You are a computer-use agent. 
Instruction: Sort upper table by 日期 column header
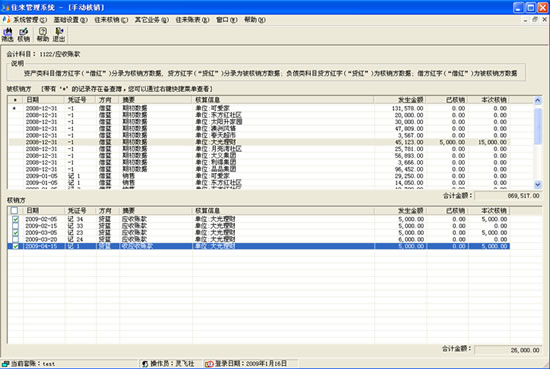coord(44,100)
